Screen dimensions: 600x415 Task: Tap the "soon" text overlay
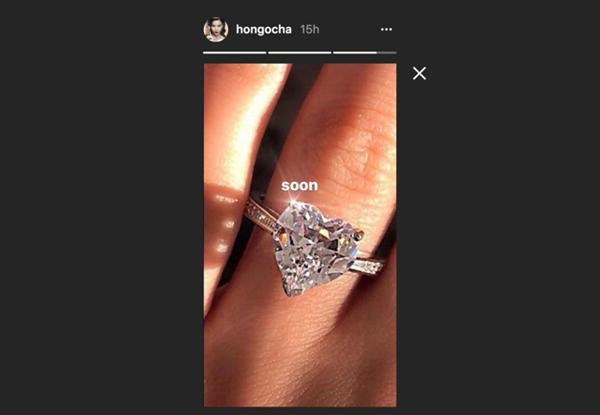(x=300, y=186)
